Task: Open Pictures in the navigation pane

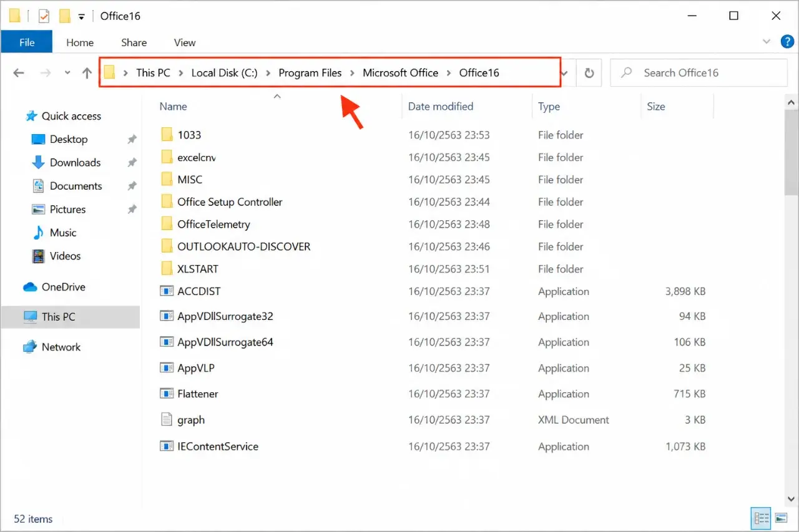Action: tap(67, 210)
